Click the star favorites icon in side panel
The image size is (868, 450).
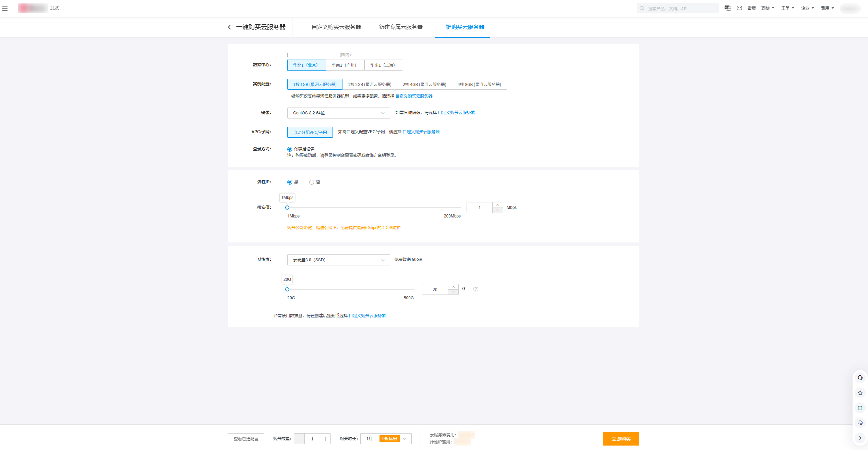860,393
